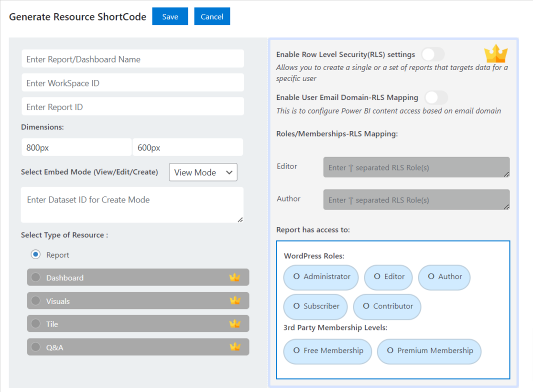
Task: Select the Administrator WordPress role
Action: [321, 277]
